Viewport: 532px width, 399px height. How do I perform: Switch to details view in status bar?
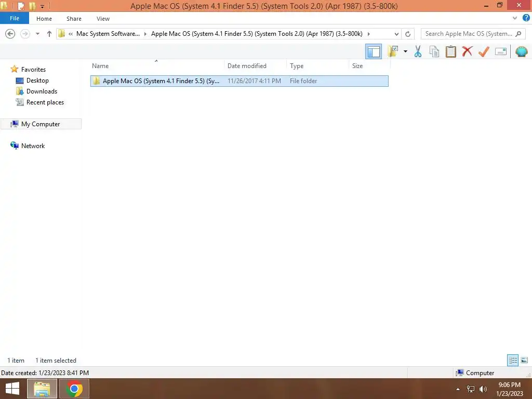pos(513,360)
